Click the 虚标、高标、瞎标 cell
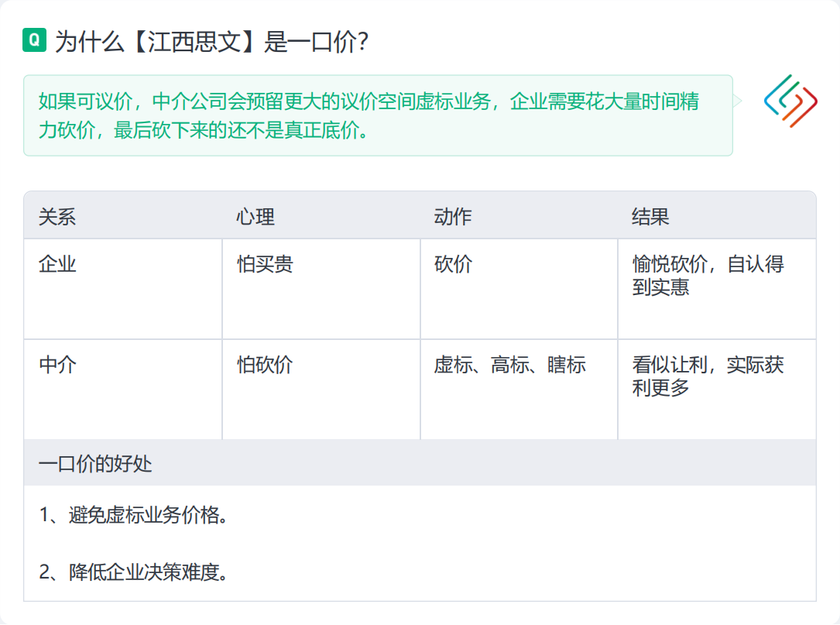 tap(509, 365)
